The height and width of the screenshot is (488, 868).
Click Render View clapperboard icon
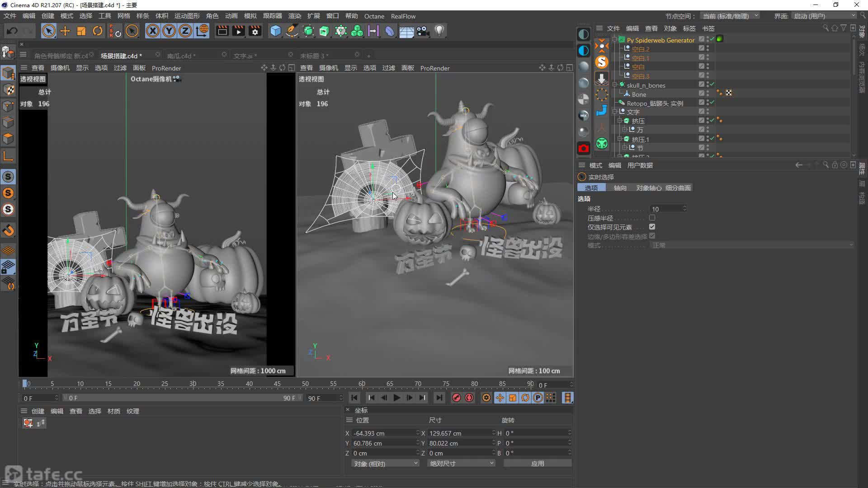[222, 31]
